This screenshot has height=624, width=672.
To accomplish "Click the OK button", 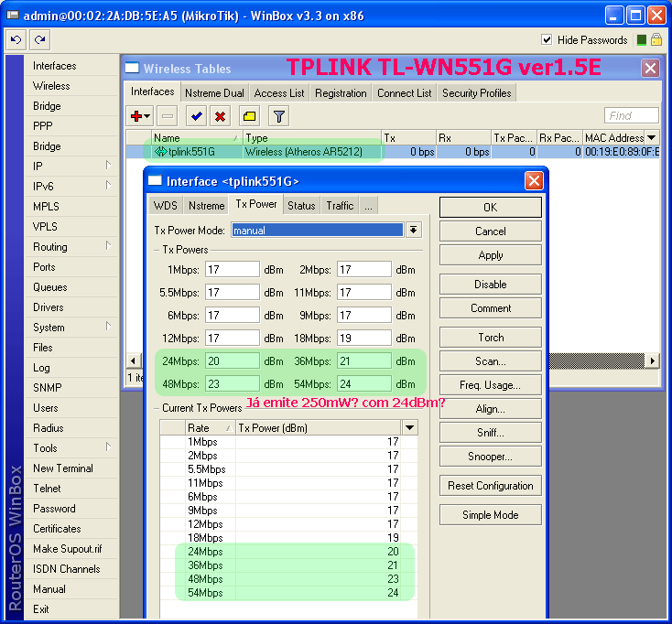I will coord(491,208).
